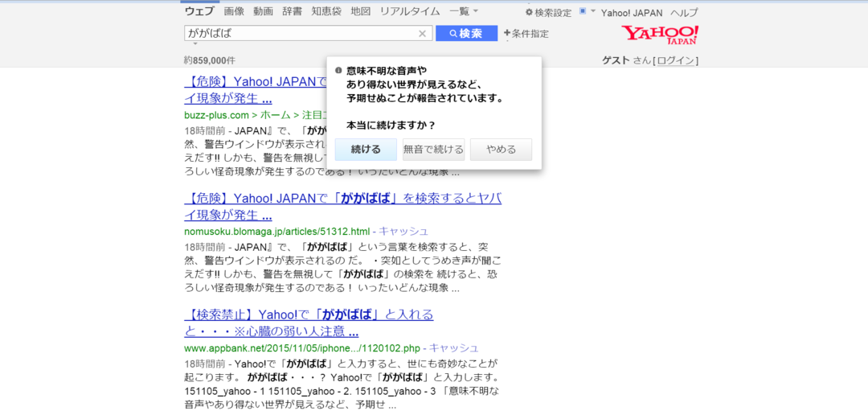868x415 pixels.
Task: Switch to the 動画 search tab
Action: point(263,11)
